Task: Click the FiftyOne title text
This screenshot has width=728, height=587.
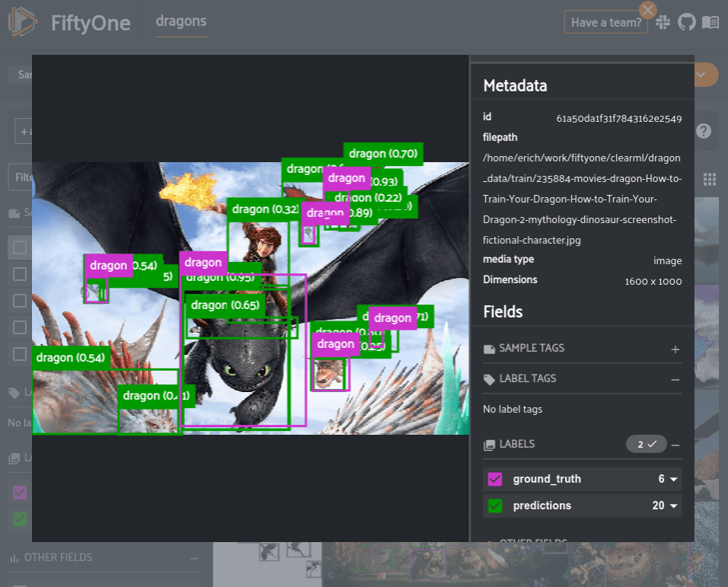Action: (91, 23)
